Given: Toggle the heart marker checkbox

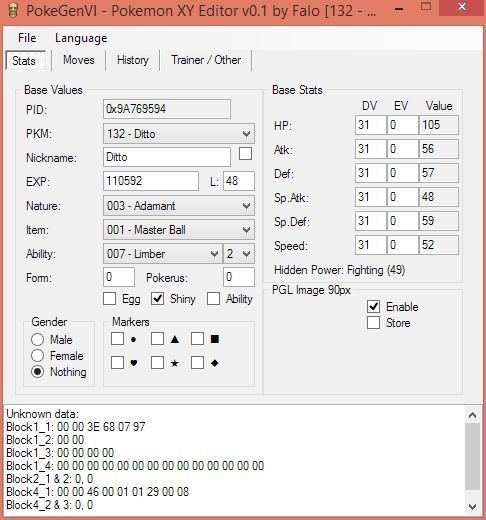Looking at the screenshot, I should (117, 363).
